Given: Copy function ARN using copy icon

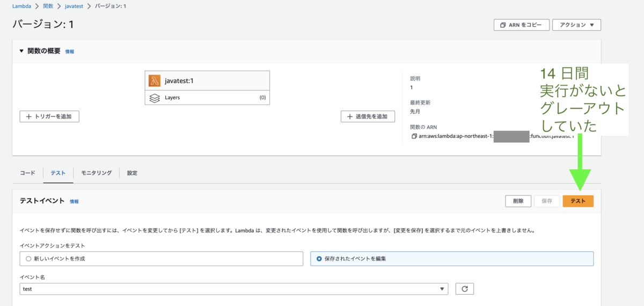Looking at the screenshot, I should [x=414, y=136].
